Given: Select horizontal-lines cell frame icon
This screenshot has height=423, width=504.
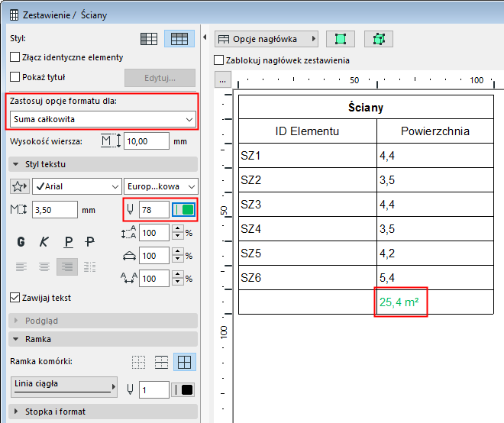Looking at the screenshot, I should [161, 362].
